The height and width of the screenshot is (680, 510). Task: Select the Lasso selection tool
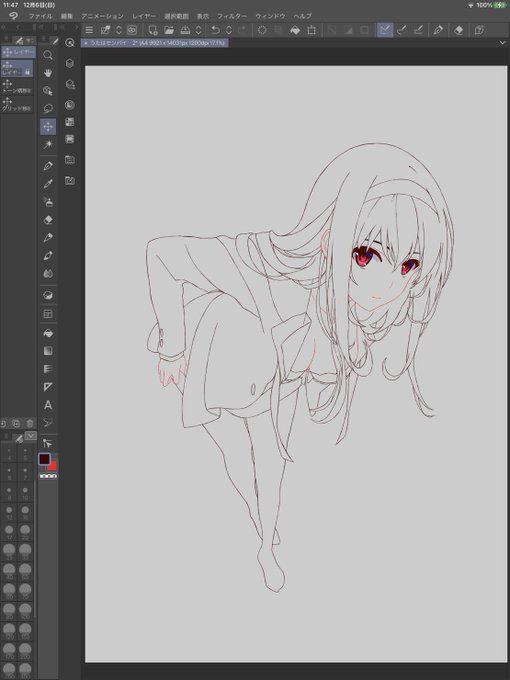[48, 108]
